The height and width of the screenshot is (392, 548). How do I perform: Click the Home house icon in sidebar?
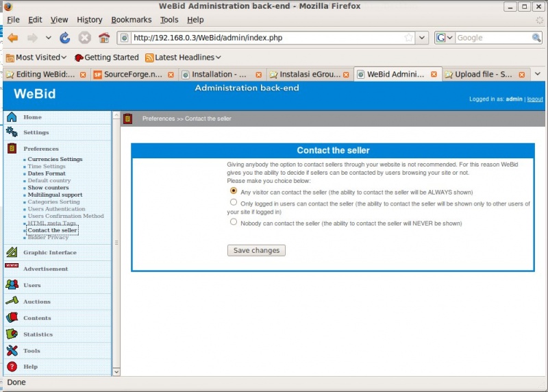point(12,117)
